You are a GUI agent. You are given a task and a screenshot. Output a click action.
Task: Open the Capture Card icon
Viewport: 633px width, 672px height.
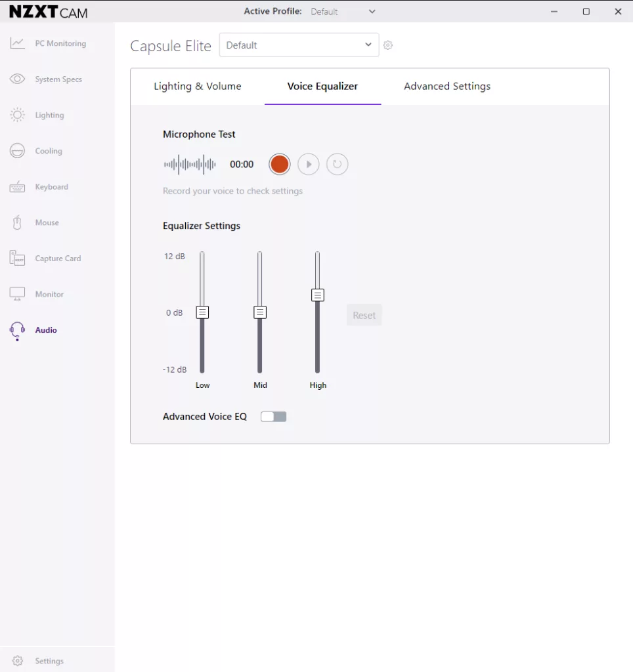[x=17, y=259]
